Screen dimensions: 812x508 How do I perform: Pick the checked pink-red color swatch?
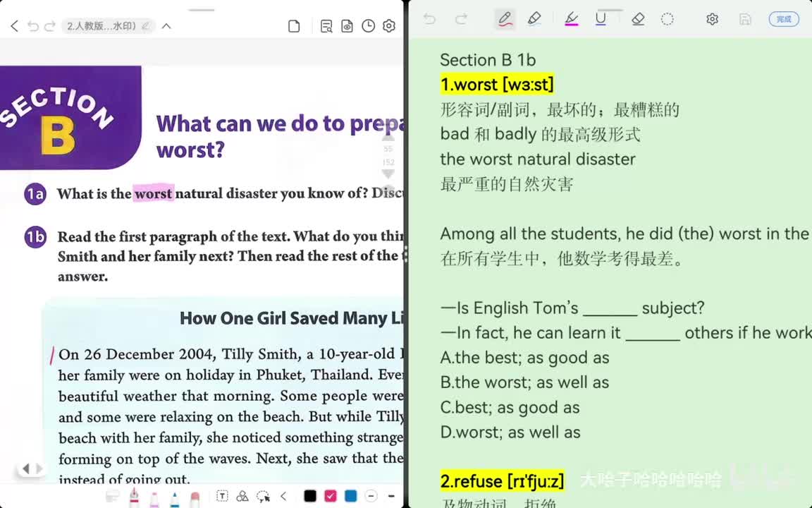click(331, 496)
